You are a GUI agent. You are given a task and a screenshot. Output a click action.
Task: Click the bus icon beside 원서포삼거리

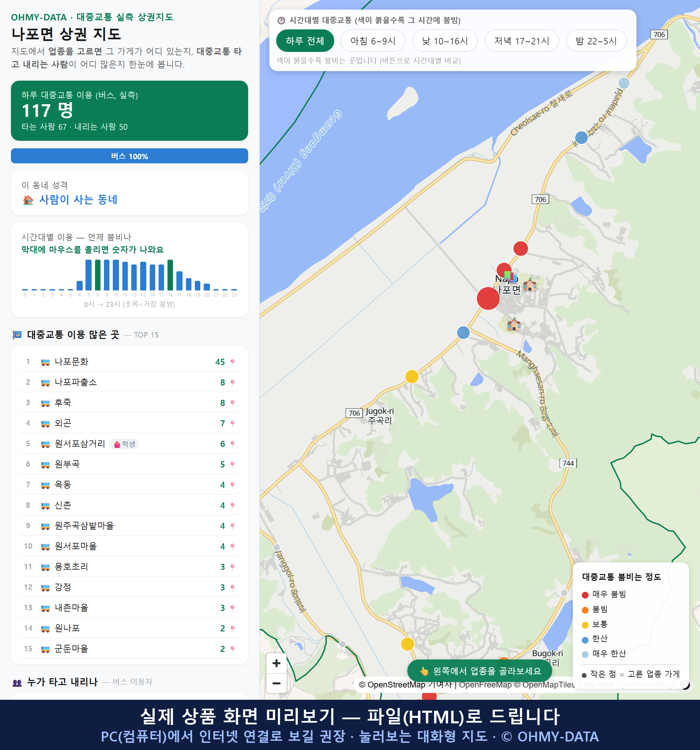[45, 444]
